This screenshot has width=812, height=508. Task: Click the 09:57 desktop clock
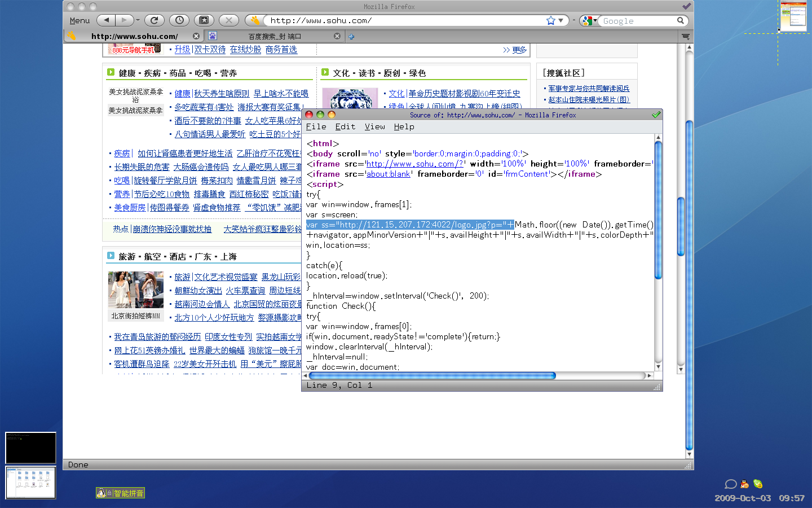point(792,498)
